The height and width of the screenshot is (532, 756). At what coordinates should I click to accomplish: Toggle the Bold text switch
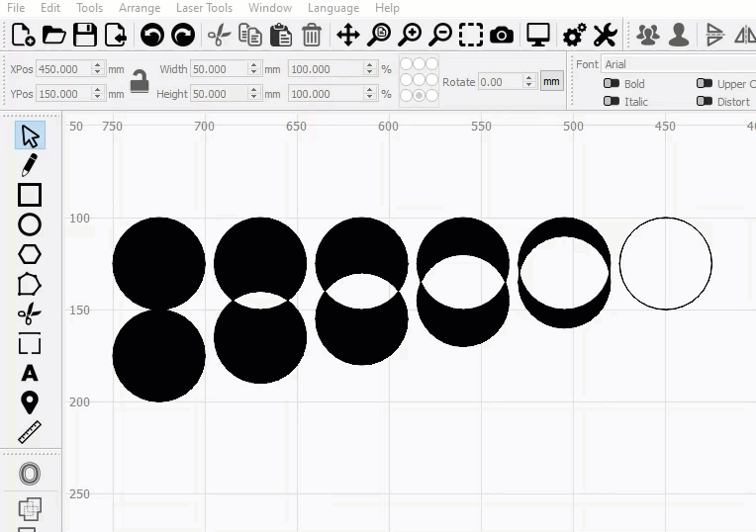pos(612,84)
